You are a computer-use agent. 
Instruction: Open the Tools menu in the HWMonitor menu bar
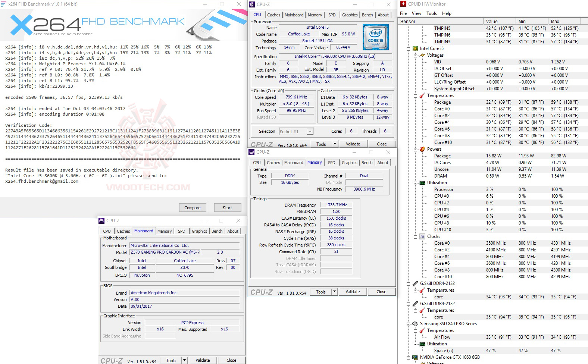click(x=432, y=13)
